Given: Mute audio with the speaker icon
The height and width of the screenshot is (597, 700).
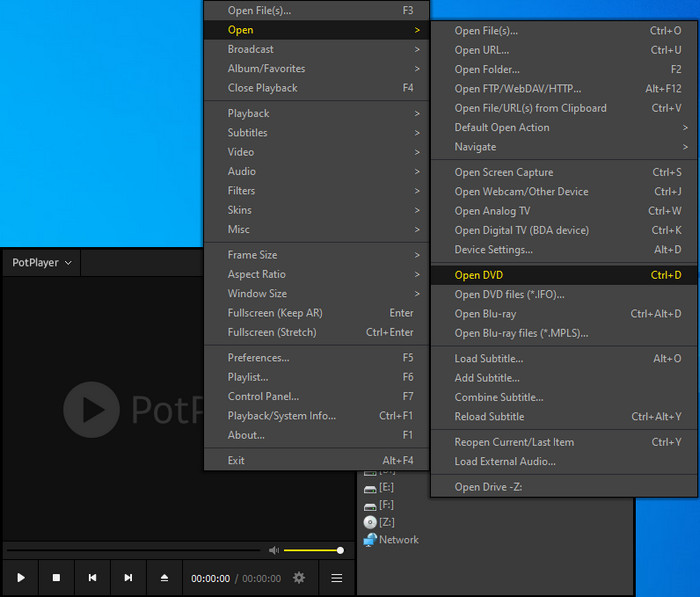Looking at the screenshot, I should (x=274, y=550).
